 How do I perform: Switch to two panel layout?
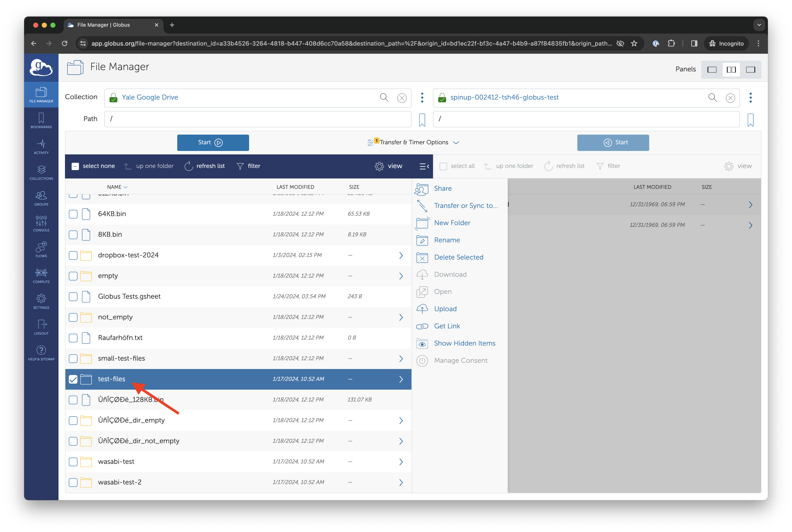(731, 69)
